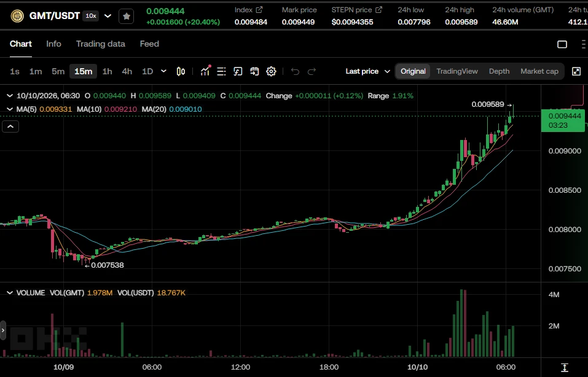Image resolution: width=588 pixels, height=377 pixels.
Task: Expand more timeframe options after 1D
Action: (x=163, y=71)
